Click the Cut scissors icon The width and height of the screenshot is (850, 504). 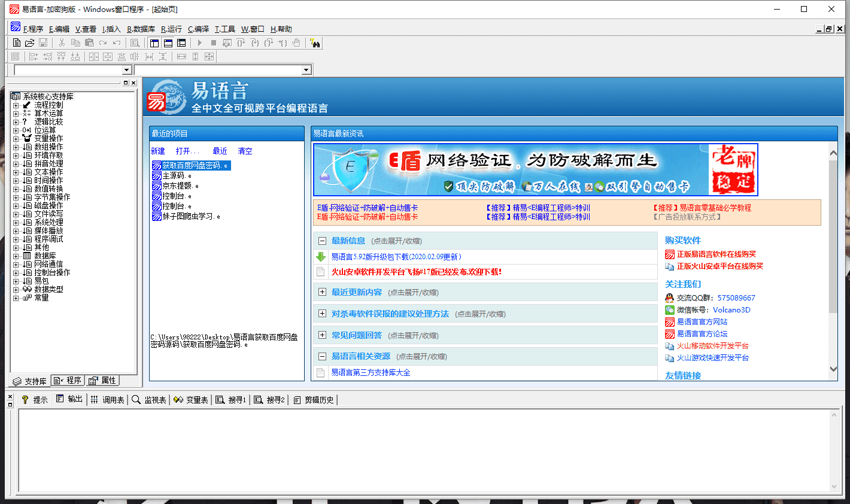coord(62,42)
